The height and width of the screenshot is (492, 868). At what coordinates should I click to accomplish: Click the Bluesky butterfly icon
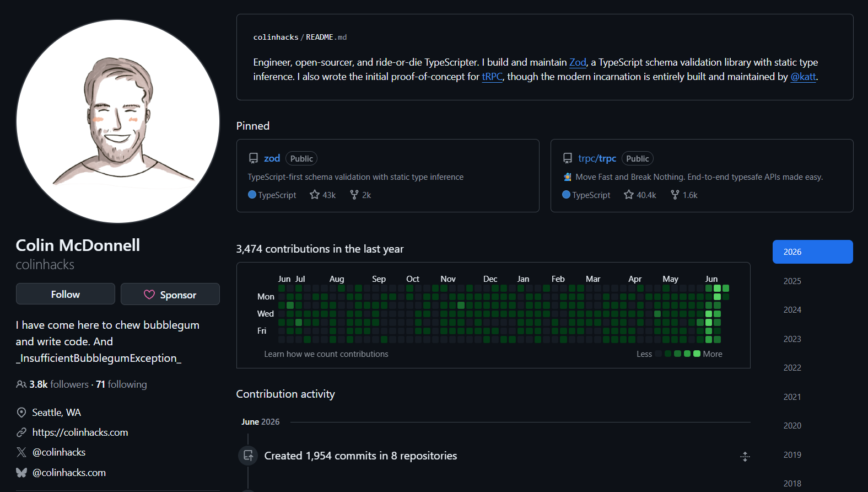[21, 473]
